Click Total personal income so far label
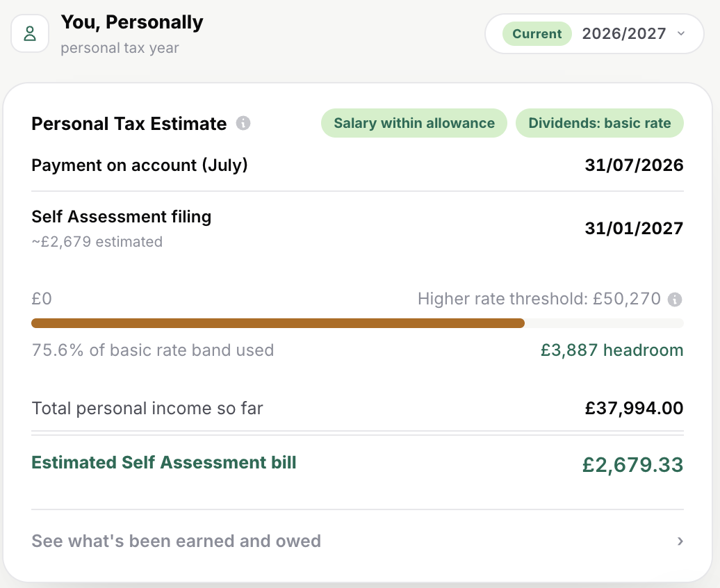 point(147,409)
